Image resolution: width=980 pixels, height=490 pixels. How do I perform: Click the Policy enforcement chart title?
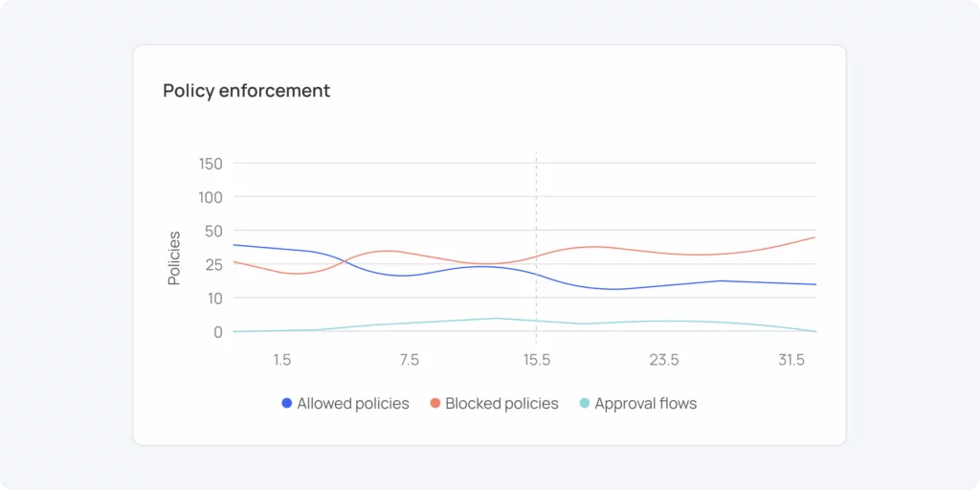[x=246, y=91]
